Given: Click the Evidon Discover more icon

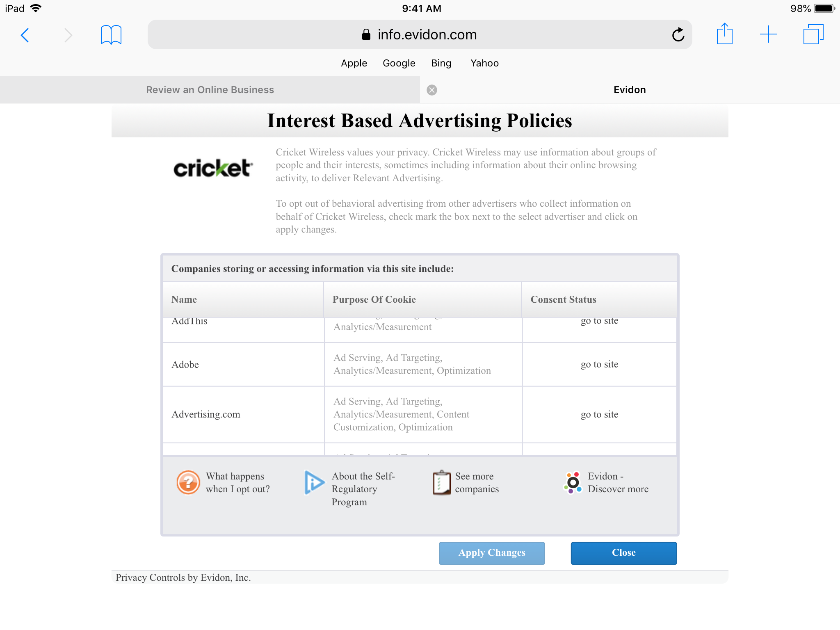Looking at the screenshot, I should pos(573,482).
